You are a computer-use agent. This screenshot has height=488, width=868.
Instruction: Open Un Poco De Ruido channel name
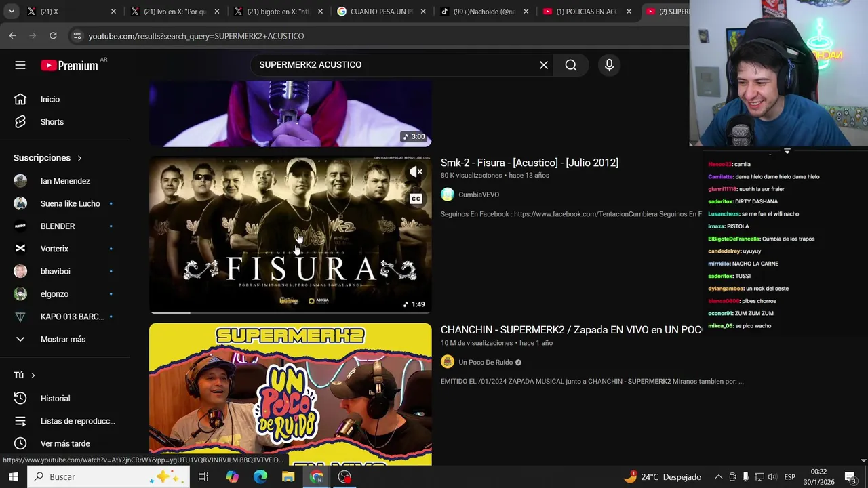[x=486, y=362]
